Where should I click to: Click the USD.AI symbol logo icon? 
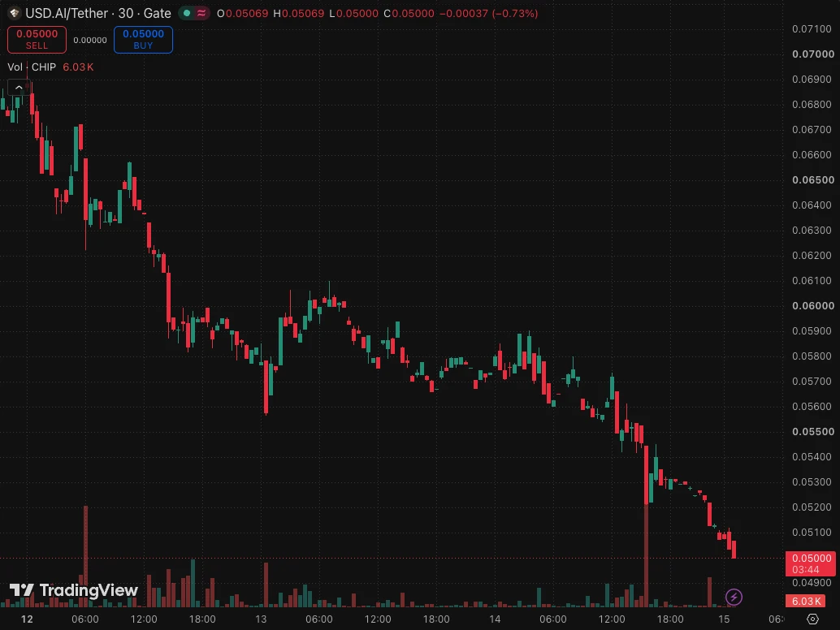15,13
